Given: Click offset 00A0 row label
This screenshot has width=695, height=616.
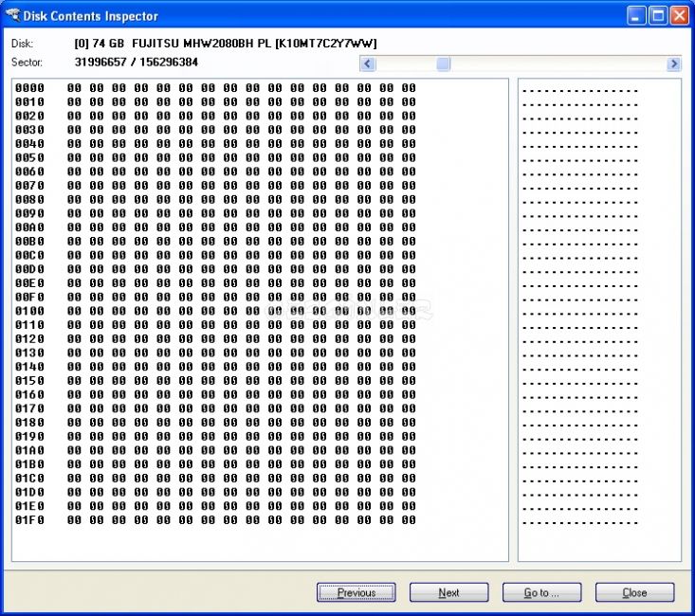Looking at the screenshot, I should point(29,227).
